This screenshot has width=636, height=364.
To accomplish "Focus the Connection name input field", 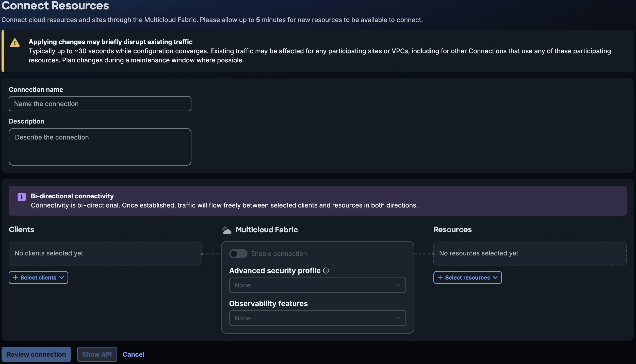I will click(100, 104).
